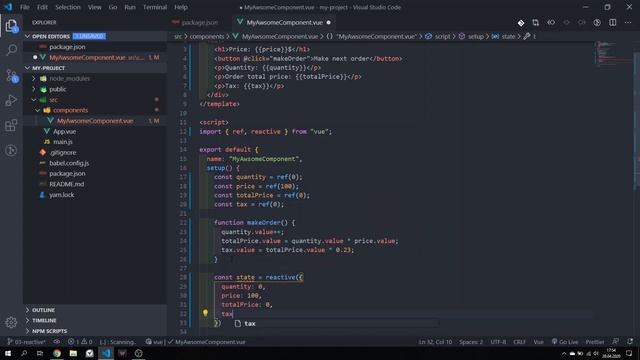The width and height of the screenshot is (640, 360).
Task: Click the Prettier status bar item
Action: pos(595,342)
